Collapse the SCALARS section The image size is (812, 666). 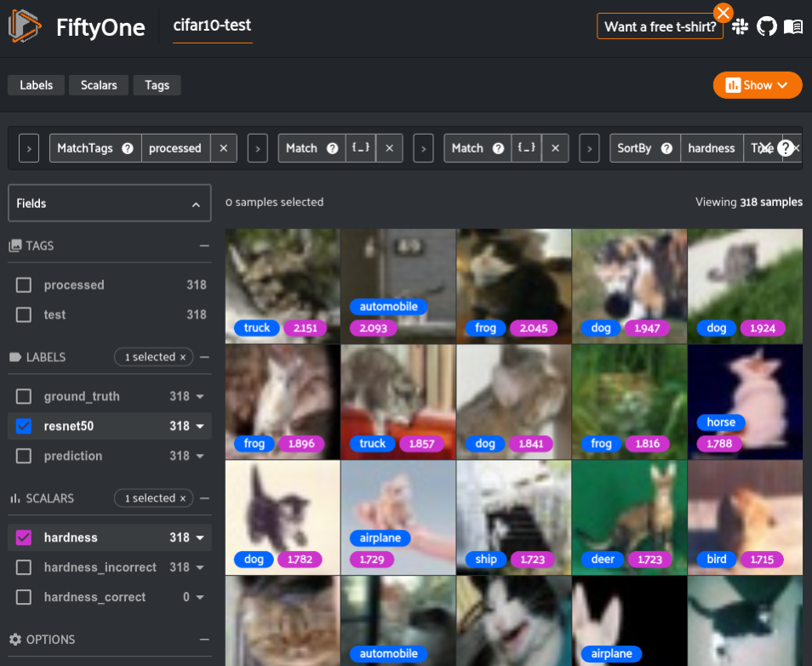tap(204, 498)
